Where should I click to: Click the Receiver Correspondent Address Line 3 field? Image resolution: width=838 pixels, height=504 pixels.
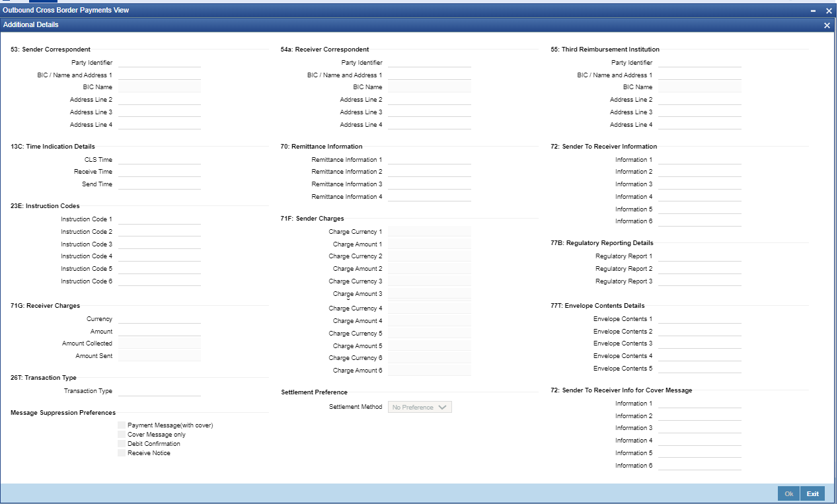click(x=430, y=112)
